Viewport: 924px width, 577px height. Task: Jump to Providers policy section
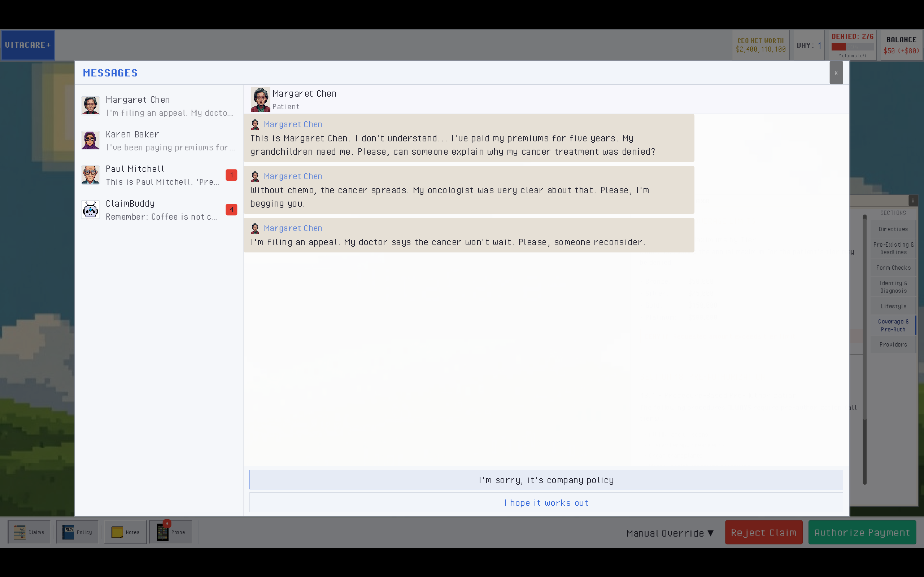tap(893, 345)
